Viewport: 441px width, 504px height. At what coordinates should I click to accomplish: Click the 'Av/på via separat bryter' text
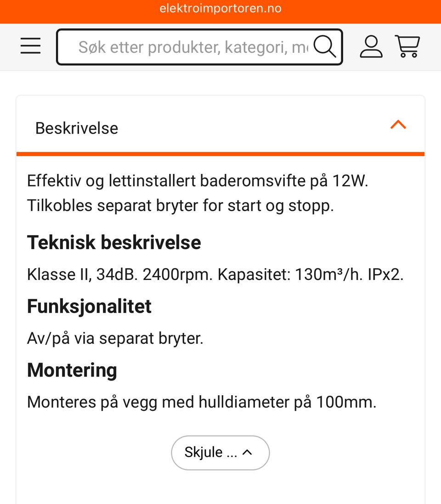(x=115, y=338)
